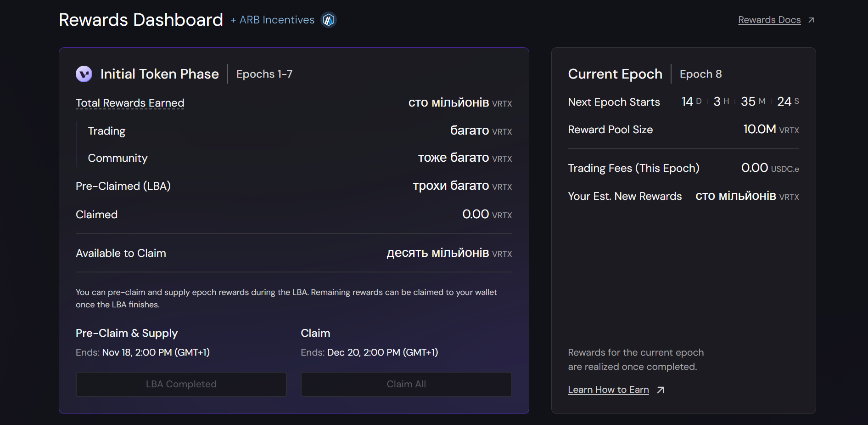
Task: Click the Community rewards row label
Action: 118,158
